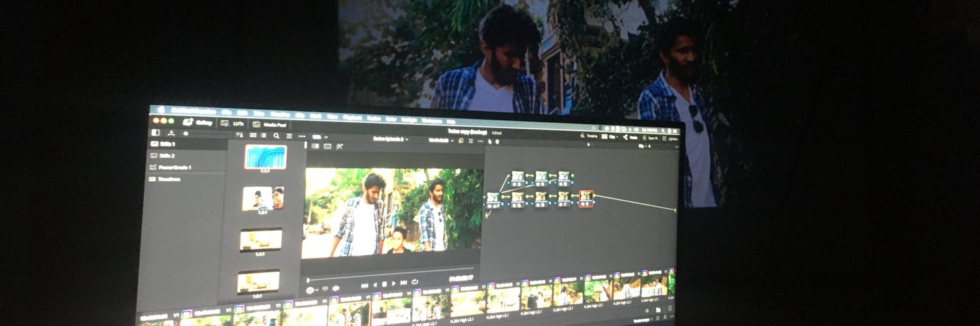
Task: Open the Media Pool button
Action: click(x=269, y=125)
